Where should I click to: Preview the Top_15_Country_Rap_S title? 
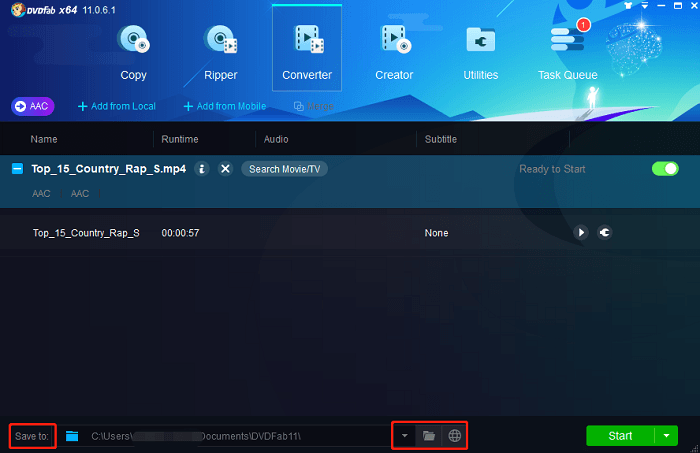point(581,233)
